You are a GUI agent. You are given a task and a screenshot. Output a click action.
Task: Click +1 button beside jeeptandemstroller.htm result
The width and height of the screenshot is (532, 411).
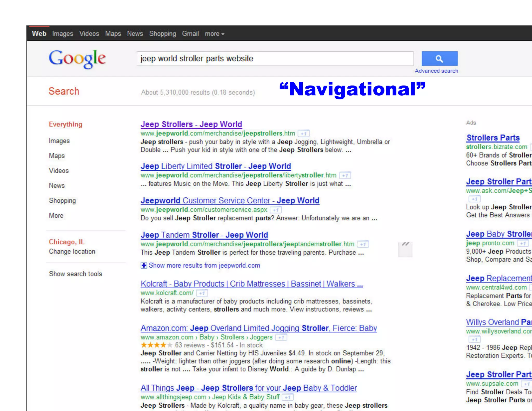pos(363,244)
